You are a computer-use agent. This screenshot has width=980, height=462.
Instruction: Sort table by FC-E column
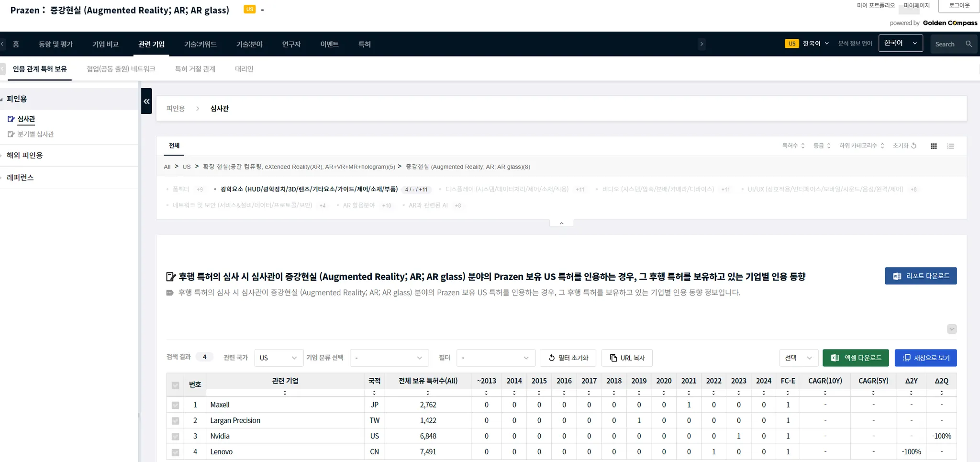tap(788, 393)
